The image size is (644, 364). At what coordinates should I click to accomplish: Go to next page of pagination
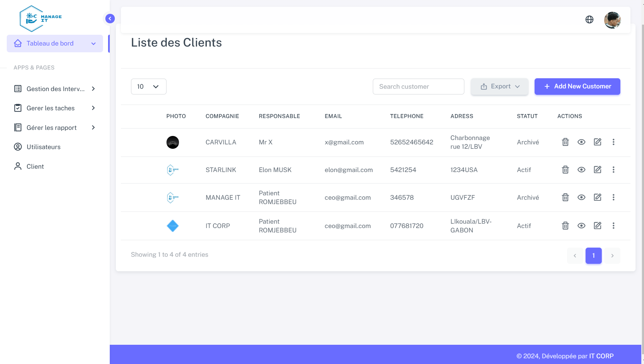click(612, 256)
